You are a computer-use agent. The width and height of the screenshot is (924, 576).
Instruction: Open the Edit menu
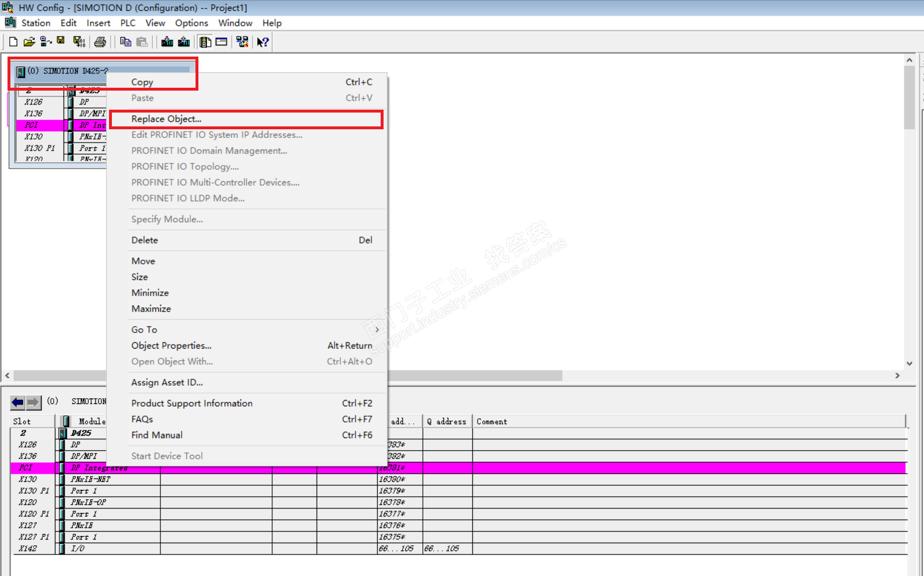pos(69,23)
